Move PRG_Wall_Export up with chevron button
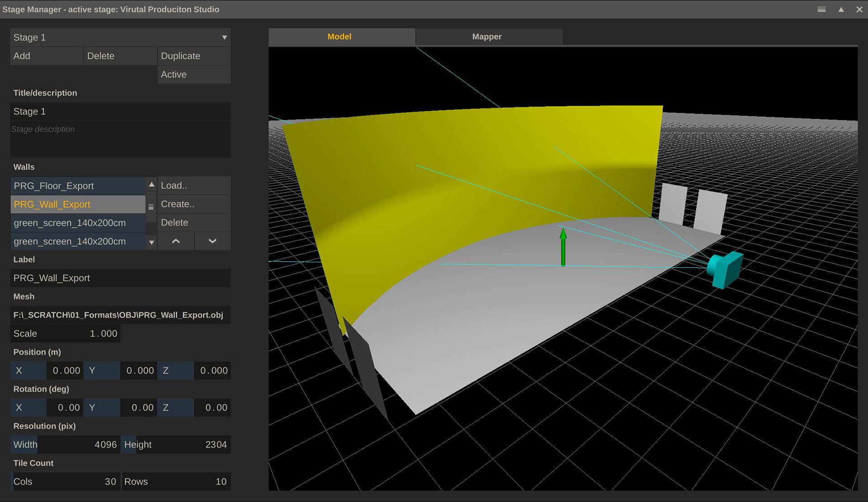The width and height of the screenshot is (868, 502). point(176,241)
